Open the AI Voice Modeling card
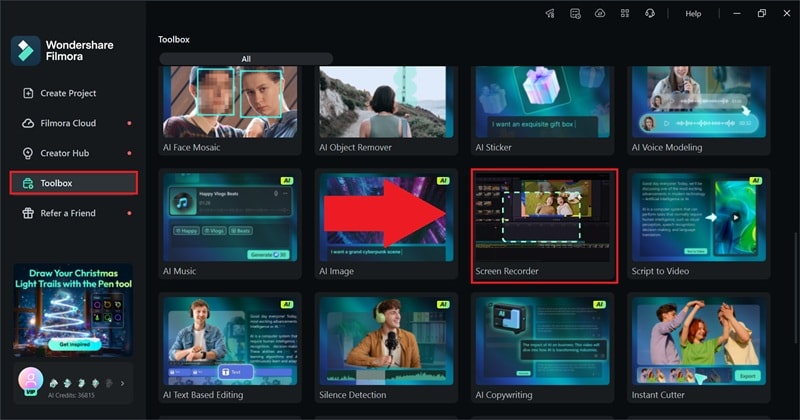Image resolution: width=800 pixels, height=420 pixels. (698, 110)
